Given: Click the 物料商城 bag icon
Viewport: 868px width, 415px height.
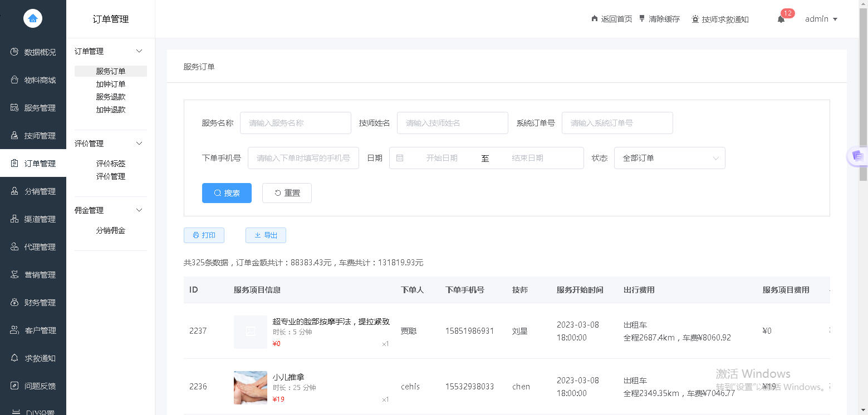Looking at the screenshot, I should click(14, 80).
